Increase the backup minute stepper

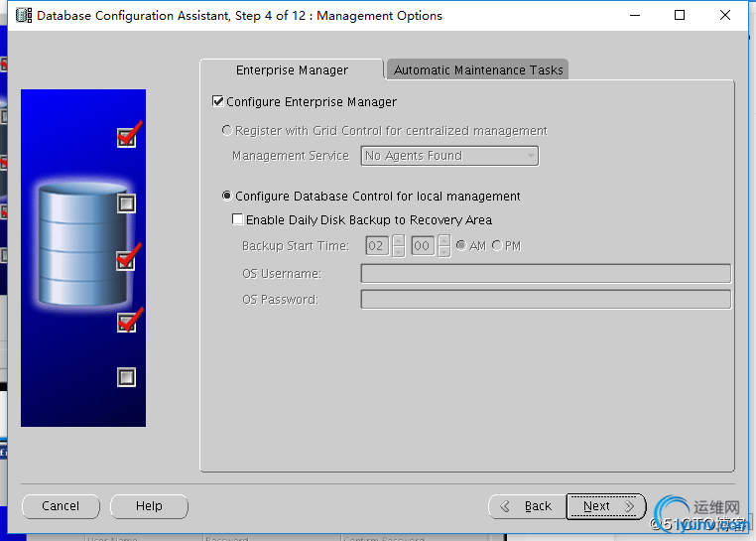click(x=444, y=240)
